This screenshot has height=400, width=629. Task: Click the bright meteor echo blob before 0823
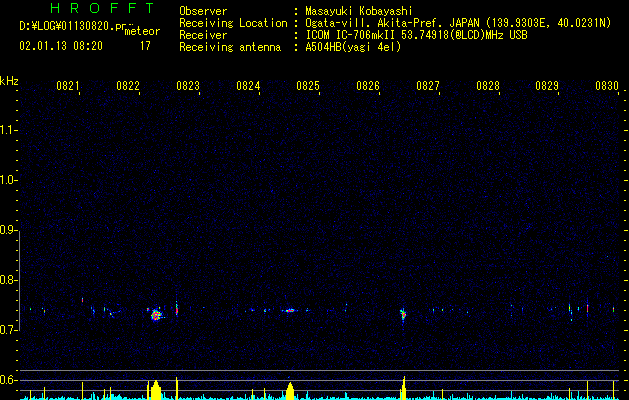click(x=156, y=315)
